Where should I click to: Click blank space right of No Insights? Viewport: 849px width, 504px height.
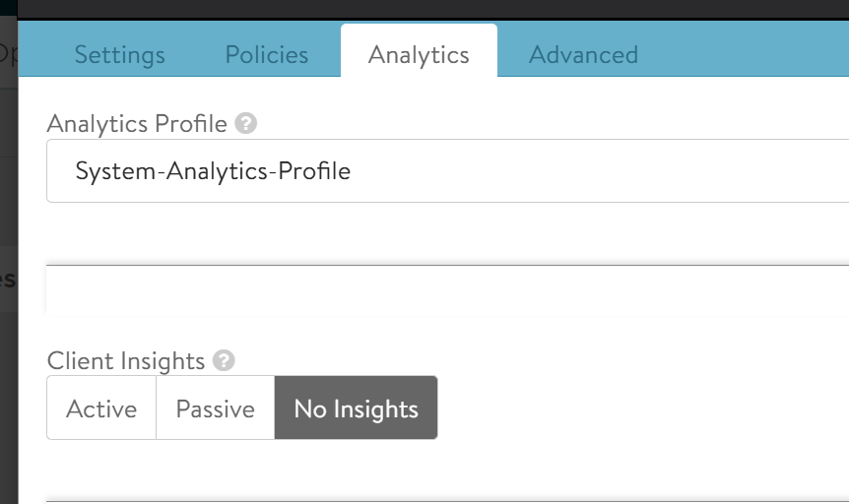[640, 409]
